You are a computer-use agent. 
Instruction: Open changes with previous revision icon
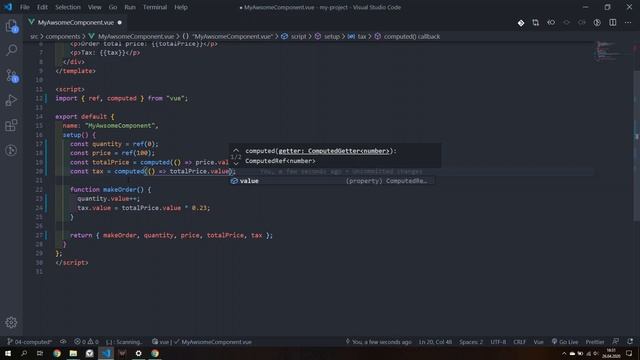click(x=551, y=23)
